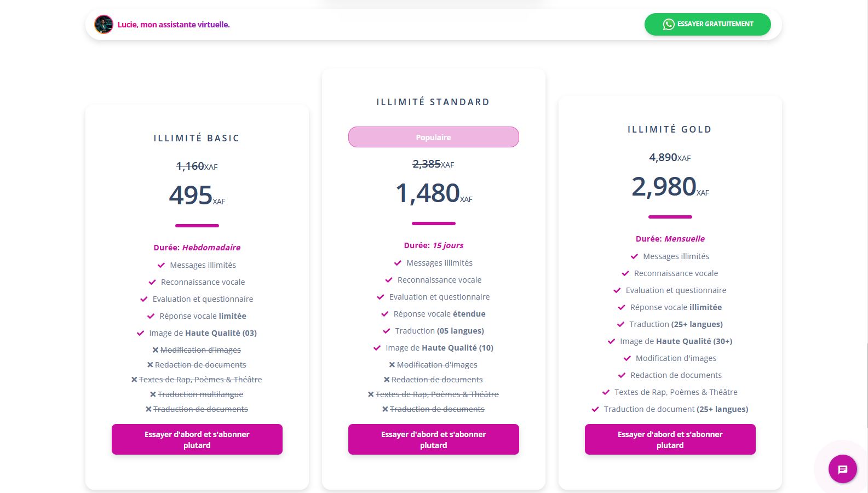Toggle the X beside Textes de Rap in Standard
The width and height of the screenshot is (868, 493).
370,394
